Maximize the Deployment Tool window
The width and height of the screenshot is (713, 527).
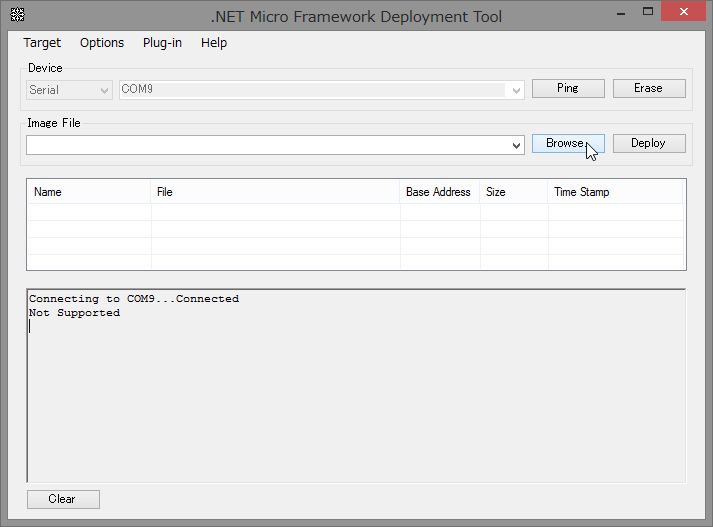pyautogui.click(x=648, y=12)
